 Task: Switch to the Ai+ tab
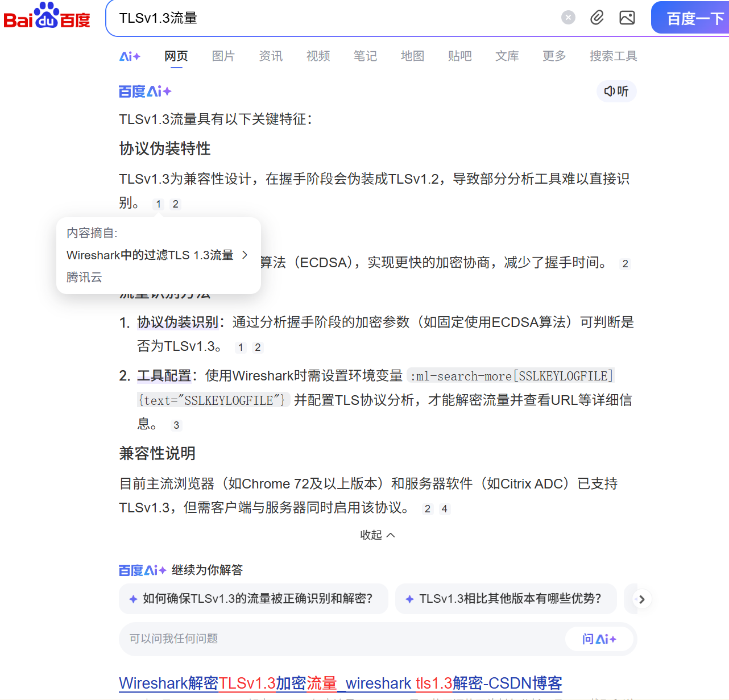[130, 56]
